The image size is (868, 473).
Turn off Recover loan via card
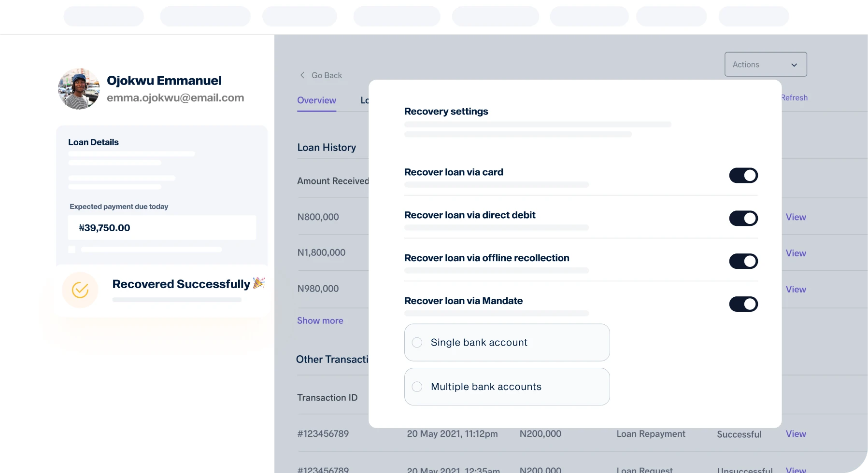pyautogui.click(x=743, y=175)
